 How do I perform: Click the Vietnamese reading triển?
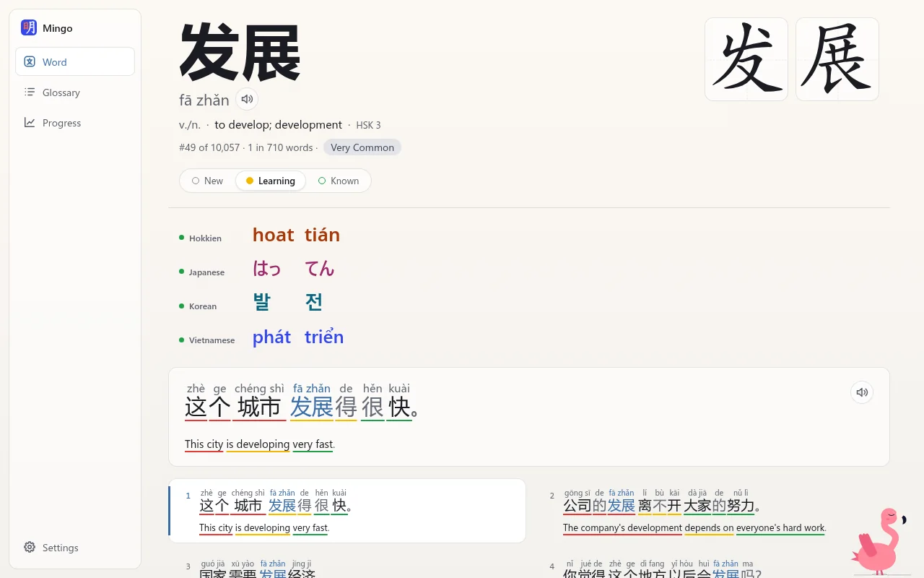pyautogui.click(x=324, y=337)
